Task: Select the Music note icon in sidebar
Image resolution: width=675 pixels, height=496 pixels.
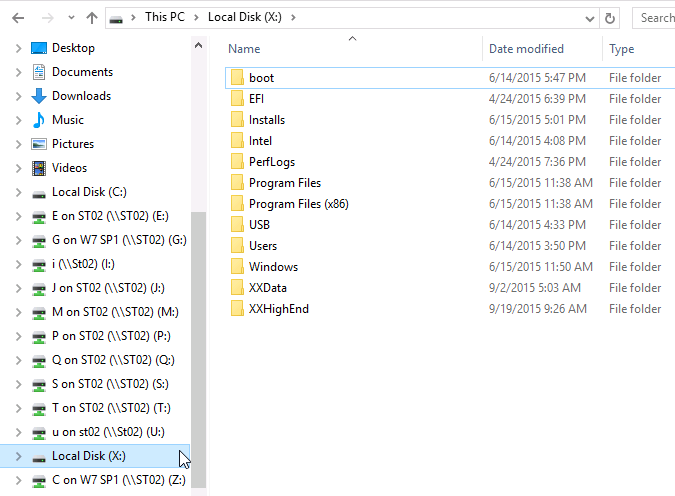Action: click(39, 120)
